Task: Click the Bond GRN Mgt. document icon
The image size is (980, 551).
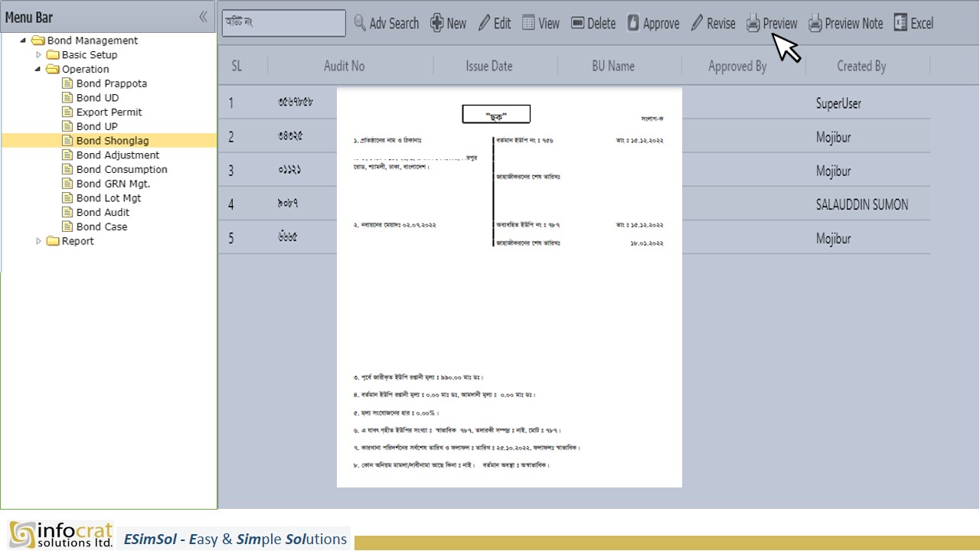Action: tap(67, 184)
